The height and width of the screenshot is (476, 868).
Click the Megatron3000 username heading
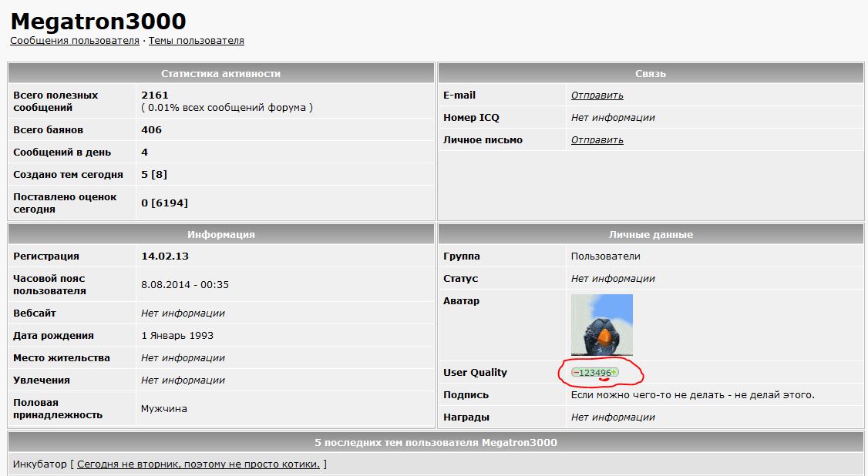pyautogui.click(x=98, y=21)
